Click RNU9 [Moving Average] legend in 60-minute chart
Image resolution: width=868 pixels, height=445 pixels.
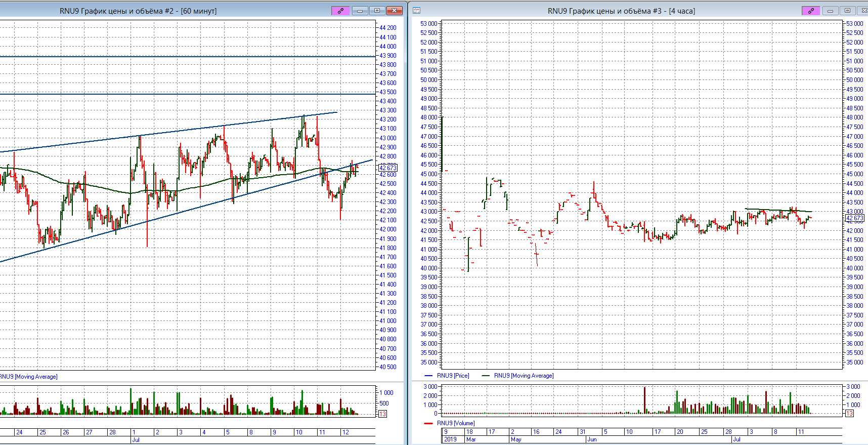point(28,377)
